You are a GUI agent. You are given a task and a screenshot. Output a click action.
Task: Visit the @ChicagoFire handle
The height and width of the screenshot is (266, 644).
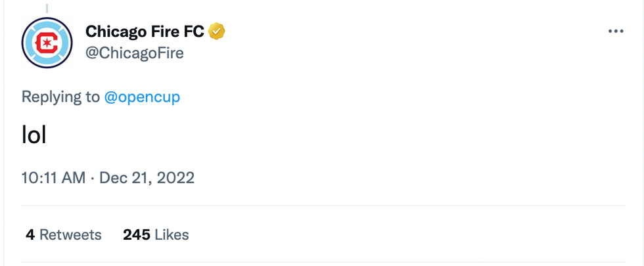tap(134, 53)
